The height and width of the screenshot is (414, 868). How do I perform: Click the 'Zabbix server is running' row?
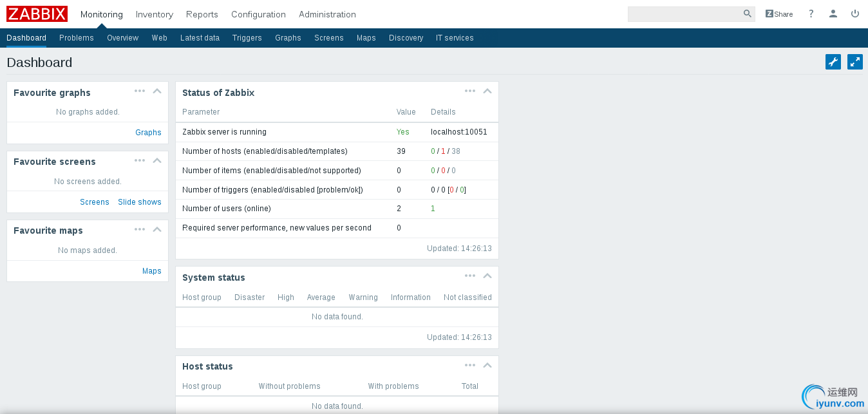337,132
